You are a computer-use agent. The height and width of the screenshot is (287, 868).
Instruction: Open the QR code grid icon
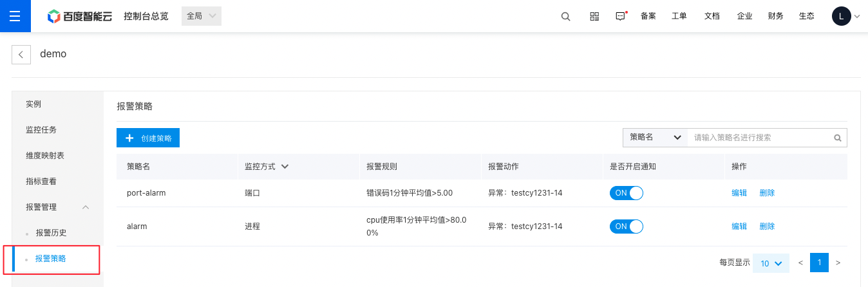click(x=594, y=16)
